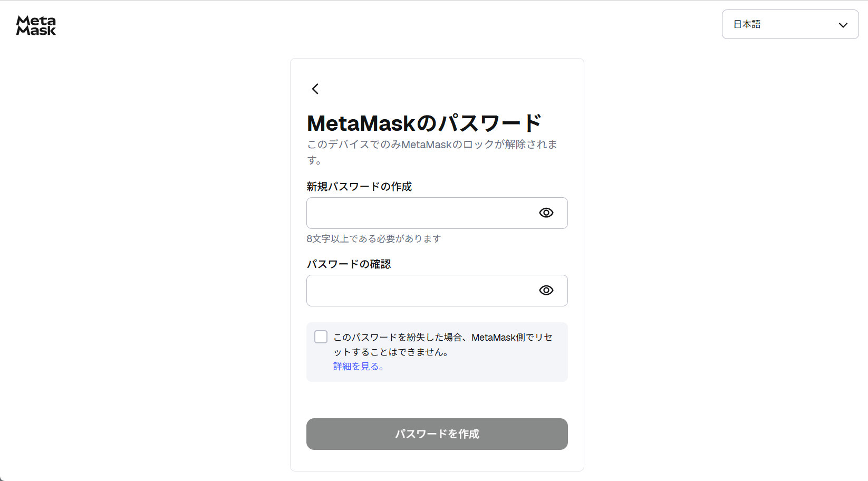Select the MetaMaskのパスワード heading
This screenshot has height=481, width=868.
tap(424, 122)
